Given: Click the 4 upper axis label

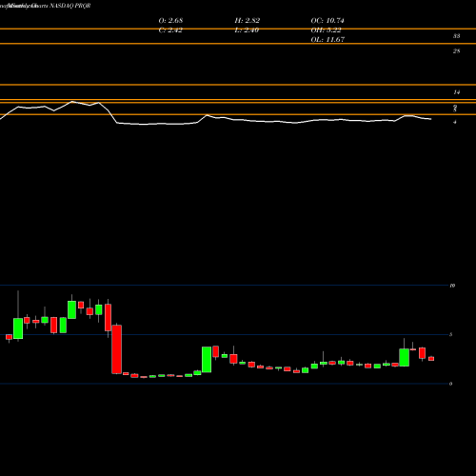Looking at the screenshot, I should click(x=455, y=122).
